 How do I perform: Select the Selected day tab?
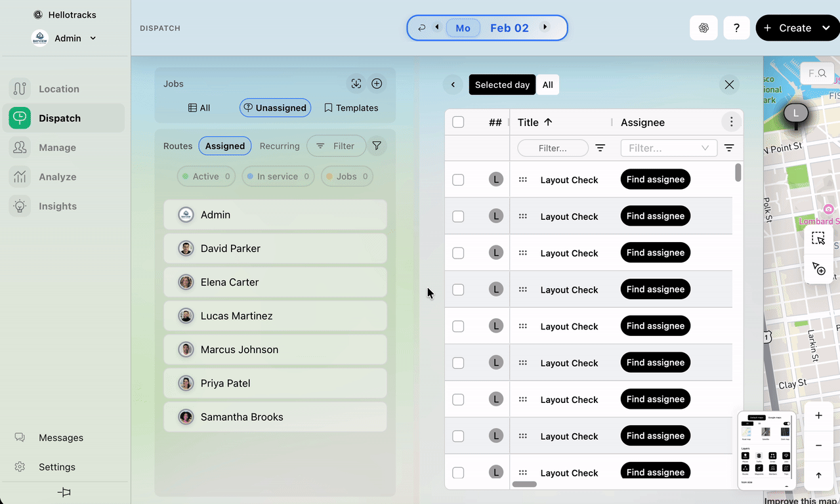tap(502, 85)
